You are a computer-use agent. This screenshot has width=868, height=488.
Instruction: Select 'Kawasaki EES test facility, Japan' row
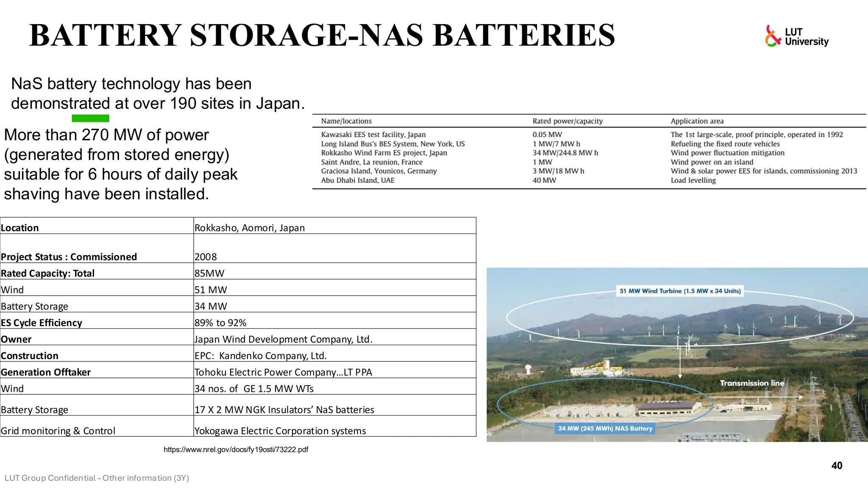tap(589, 135)
